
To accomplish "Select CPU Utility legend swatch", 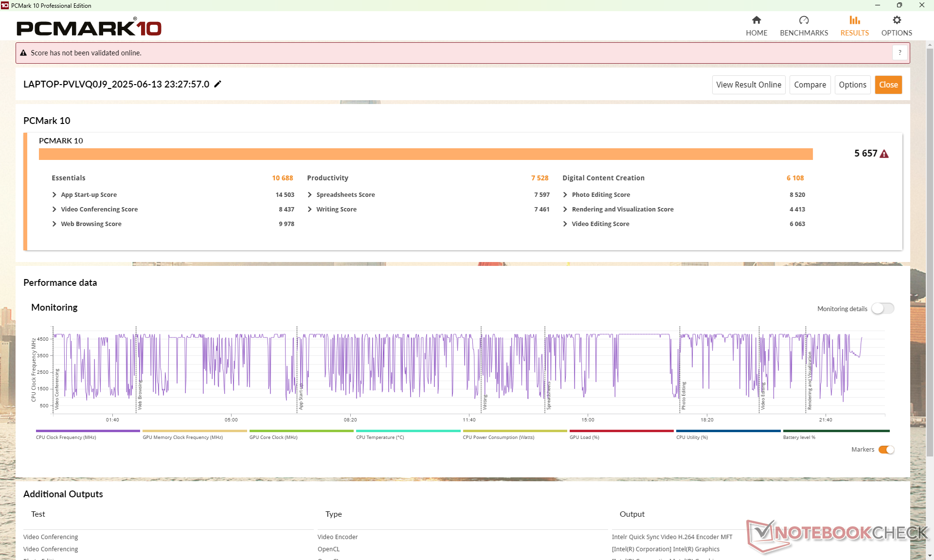I will 728,431.
